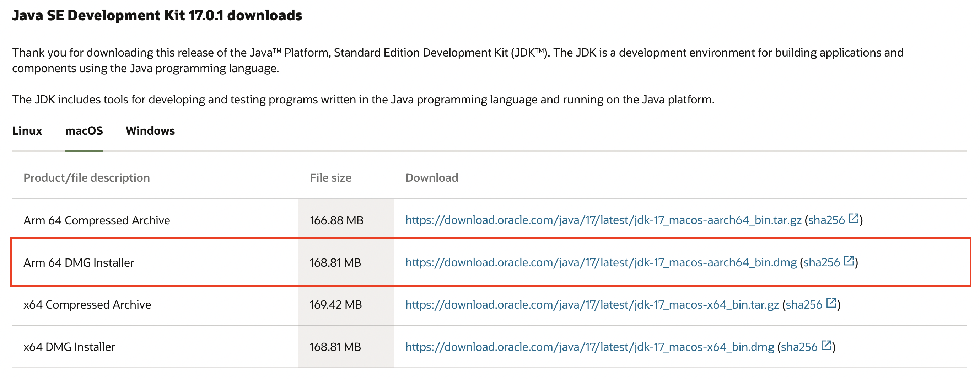Image resolution: width=980 pixels, height=379 pixels.
Task: Download jdk-17_macos-aarch64_bin.dmg link
Action: 601,262
